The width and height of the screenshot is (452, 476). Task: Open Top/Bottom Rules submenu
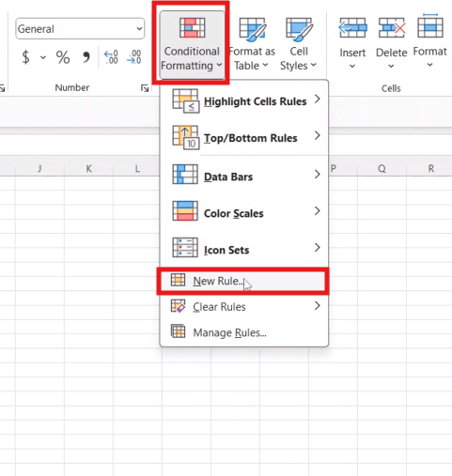click(x=244, y=138)
